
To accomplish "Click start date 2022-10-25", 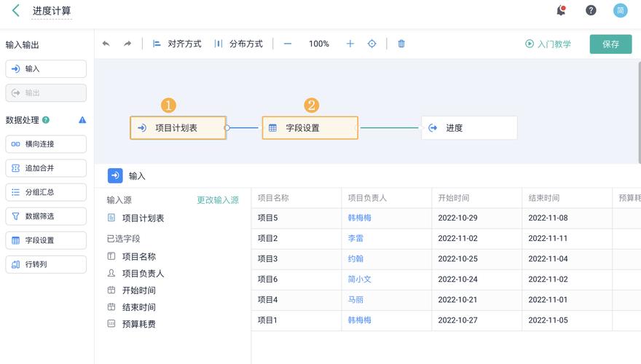I will (x=477, y=259).
